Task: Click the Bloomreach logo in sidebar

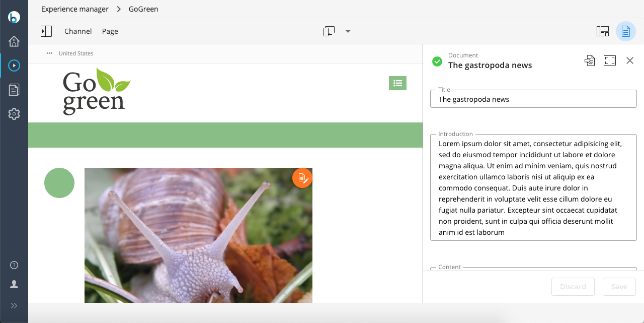Action: click(14, 17)
